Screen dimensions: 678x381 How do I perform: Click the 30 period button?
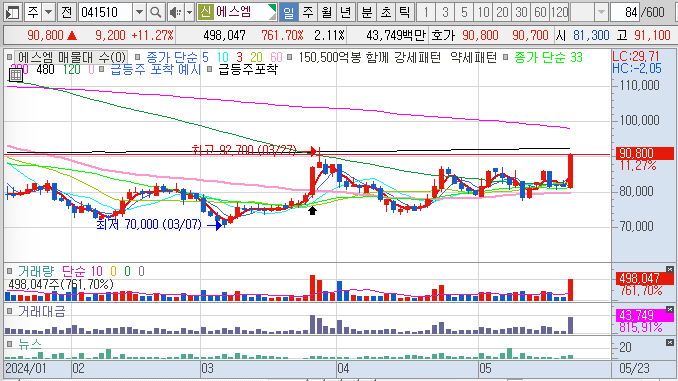521,12
